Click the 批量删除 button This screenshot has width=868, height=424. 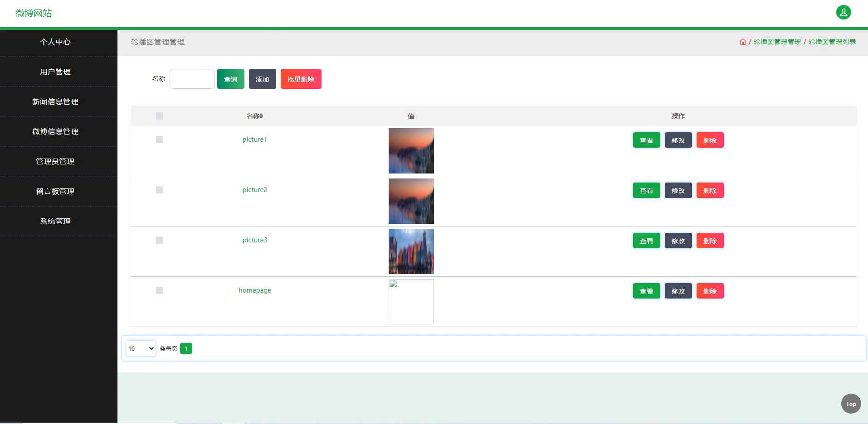(x=301, y=79)
